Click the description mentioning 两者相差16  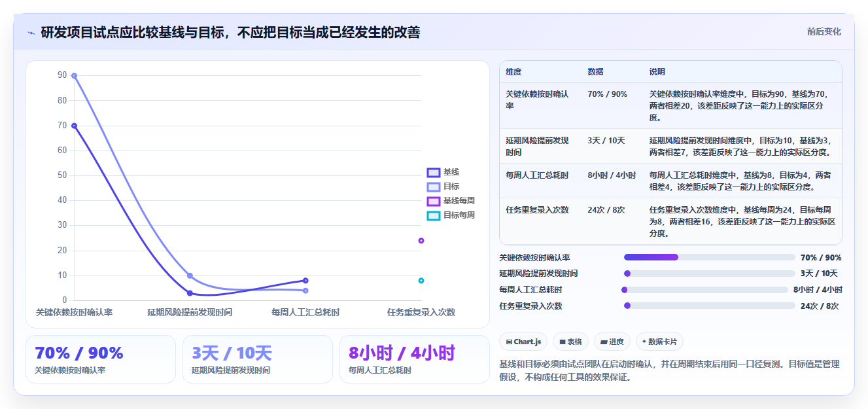(742, 222)
